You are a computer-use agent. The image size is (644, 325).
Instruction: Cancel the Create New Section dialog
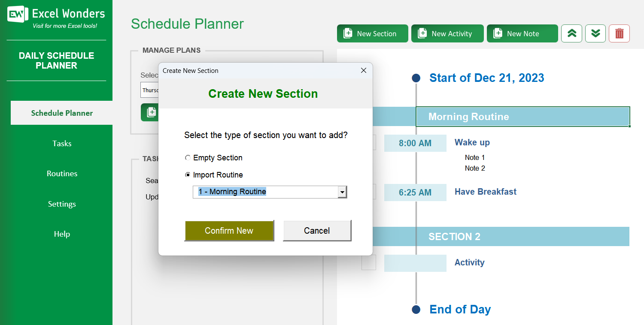pos(317,230)
